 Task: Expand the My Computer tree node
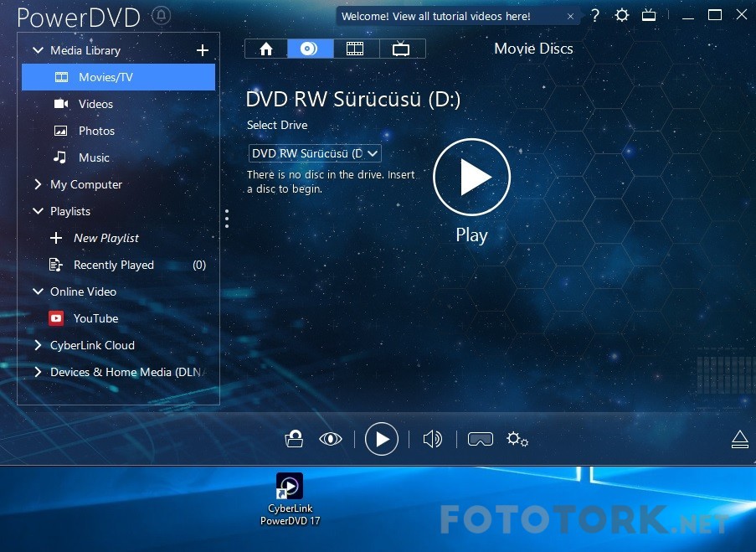tap(38, 184)
